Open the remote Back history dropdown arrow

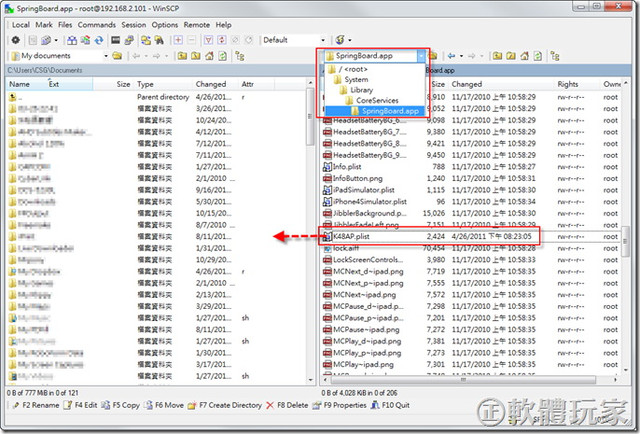[x=461, y=56]
